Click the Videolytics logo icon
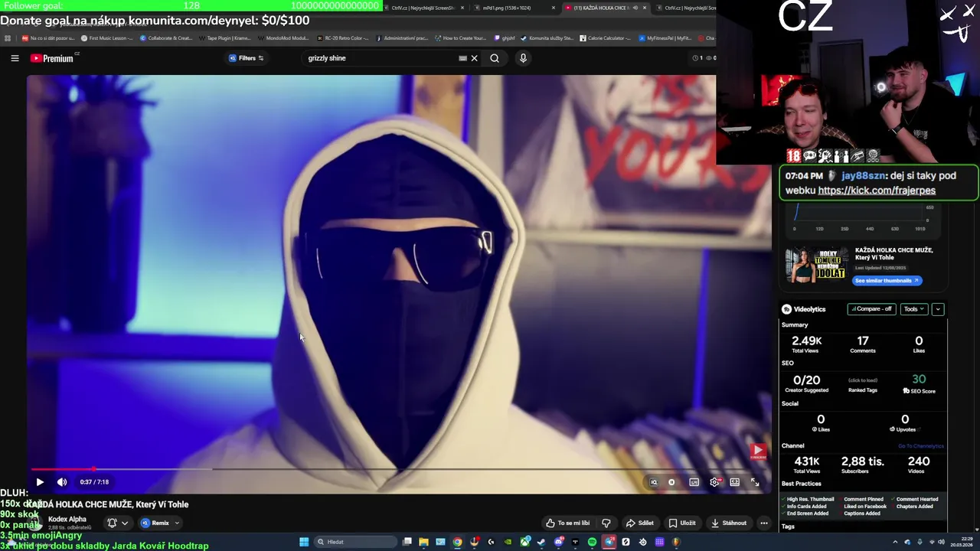Image resolution: width=980 pixels, height=551 pixels. 786,309
